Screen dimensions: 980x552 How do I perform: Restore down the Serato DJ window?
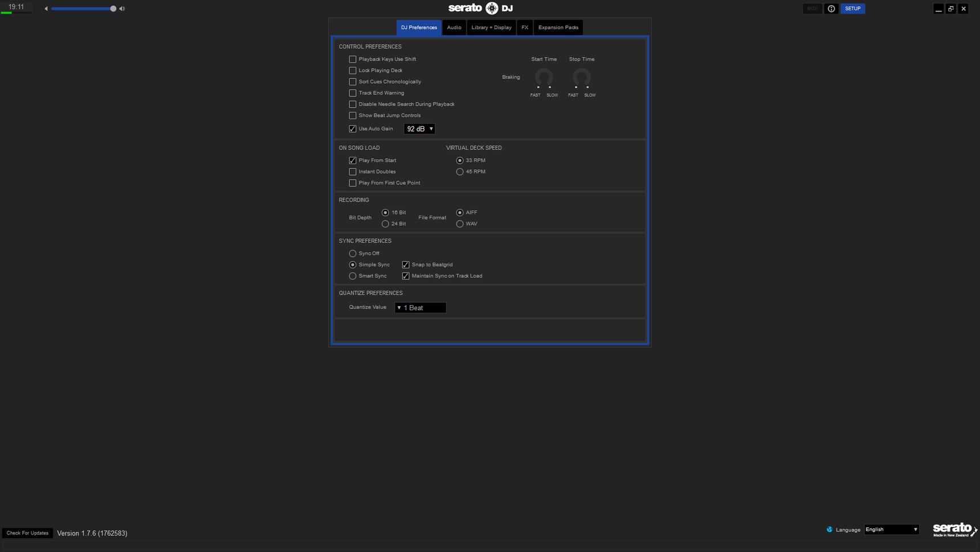click(x=951, y=9)
